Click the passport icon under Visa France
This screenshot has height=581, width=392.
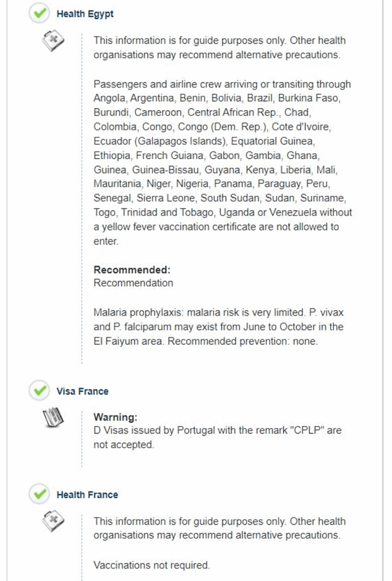point(53,418)
